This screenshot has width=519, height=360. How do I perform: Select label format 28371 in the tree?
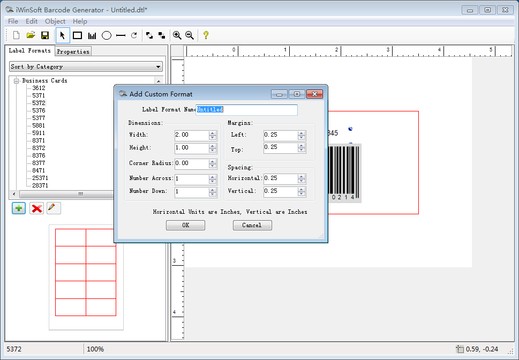pyautogui.click(x=40, y=186)
